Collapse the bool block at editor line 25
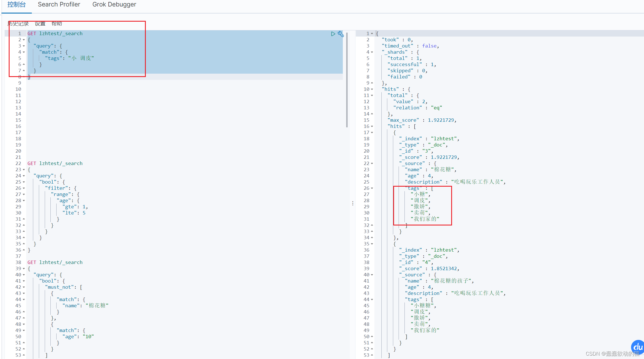644x359 pixels. click(24, 182)
